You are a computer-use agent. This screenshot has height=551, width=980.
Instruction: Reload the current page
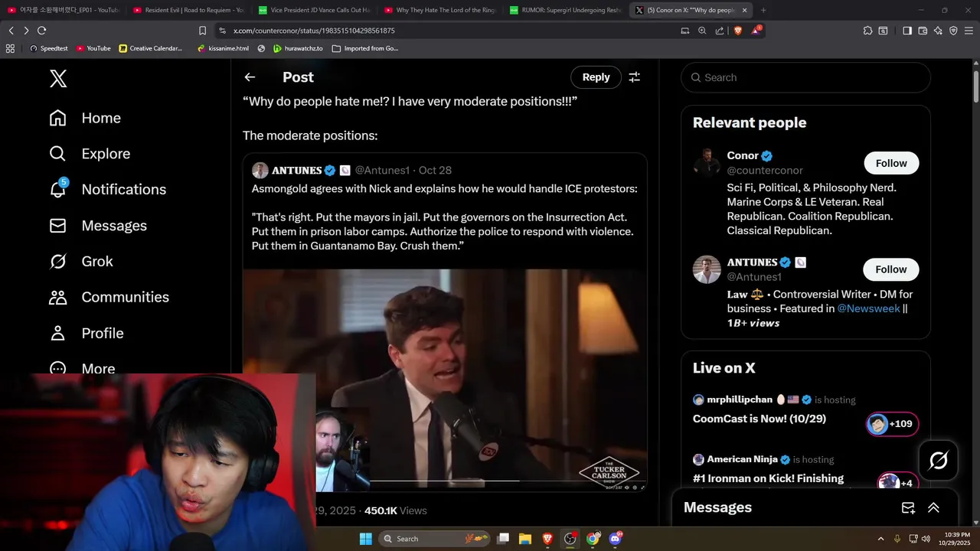[x=41, y=31]
